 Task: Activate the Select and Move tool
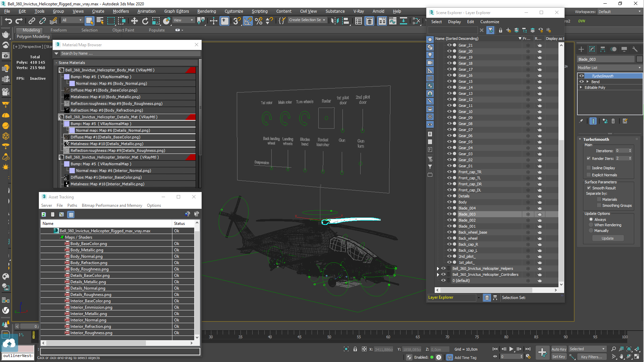135,21
